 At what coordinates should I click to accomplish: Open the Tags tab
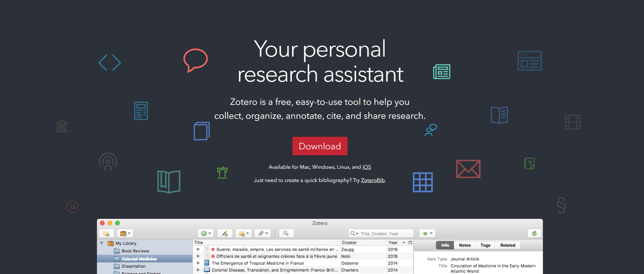coord(485,245)
